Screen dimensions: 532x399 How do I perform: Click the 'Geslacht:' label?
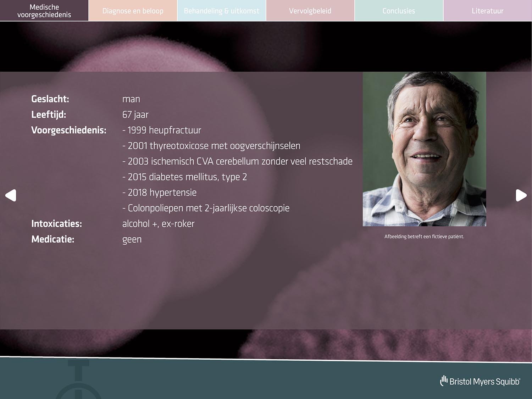click(50, 99)
